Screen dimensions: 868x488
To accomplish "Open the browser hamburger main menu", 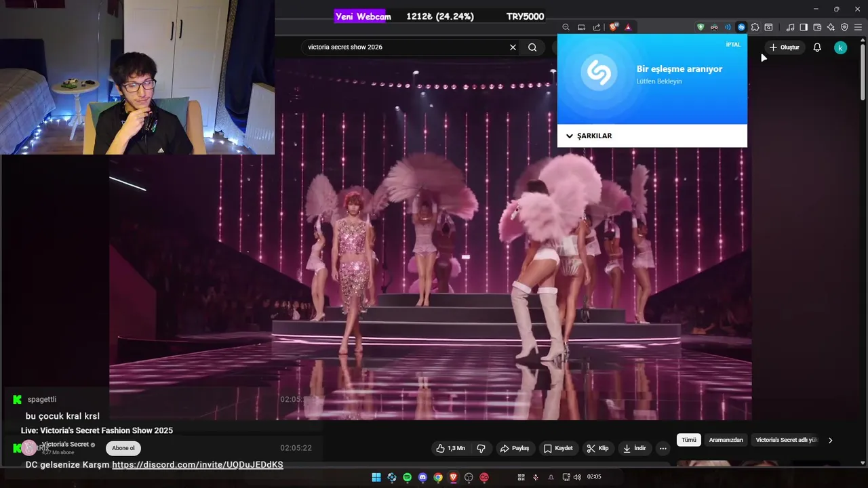I will point(858,27).
